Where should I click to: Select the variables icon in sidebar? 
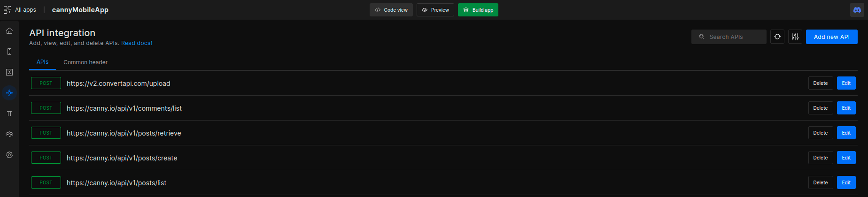9,72
